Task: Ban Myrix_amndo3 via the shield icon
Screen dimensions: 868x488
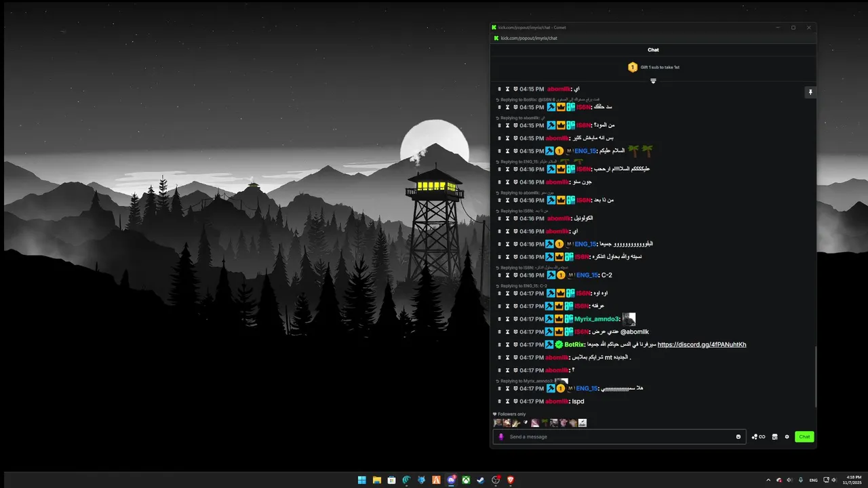Action: (x=515, y=319)
